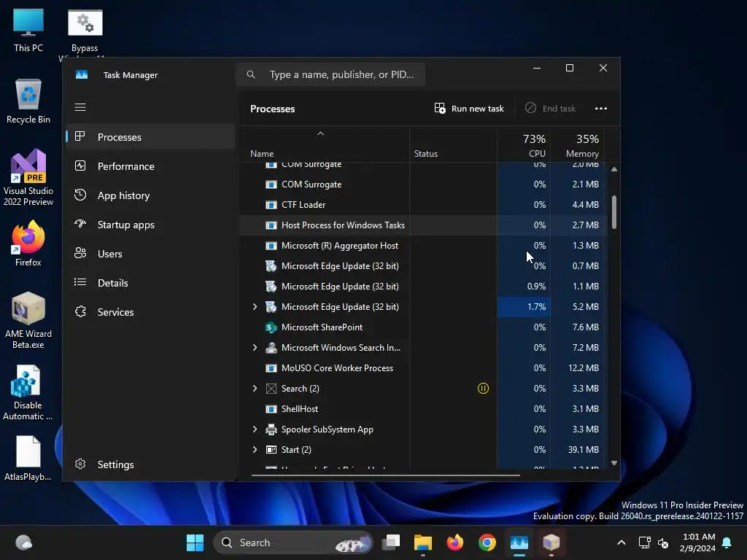This screenshot has height=560, width=747.
Task: Open Google Chrome from the taskbar
Action: click(x=487, y=542)
